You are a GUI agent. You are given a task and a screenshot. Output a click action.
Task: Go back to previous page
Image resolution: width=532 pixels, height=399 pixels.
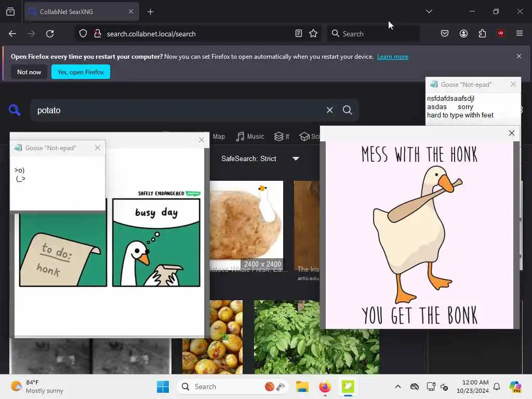pos(12,34)
